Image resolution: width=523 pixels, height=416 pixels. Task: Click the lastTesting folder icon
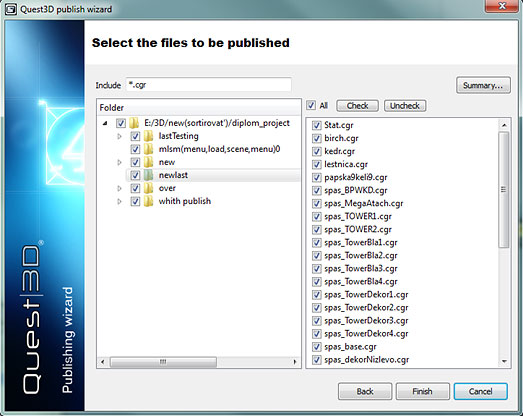(x=148, y=136)
